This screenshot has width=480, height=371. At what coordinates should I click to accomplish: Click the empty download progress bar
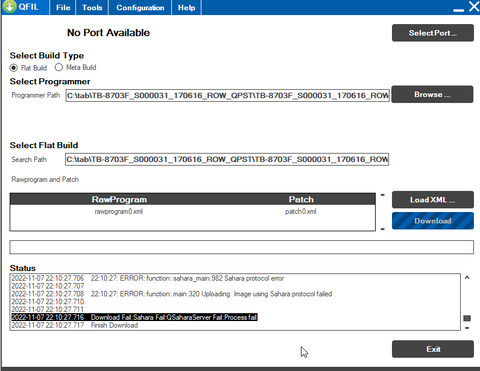[x=242, y=247]
